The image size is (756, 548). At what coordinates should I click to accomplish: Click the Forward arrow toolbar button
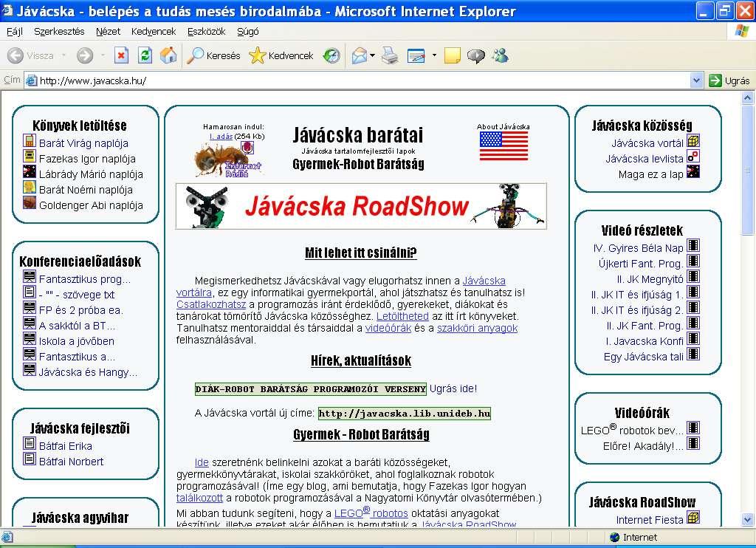(x=85, y=55)
